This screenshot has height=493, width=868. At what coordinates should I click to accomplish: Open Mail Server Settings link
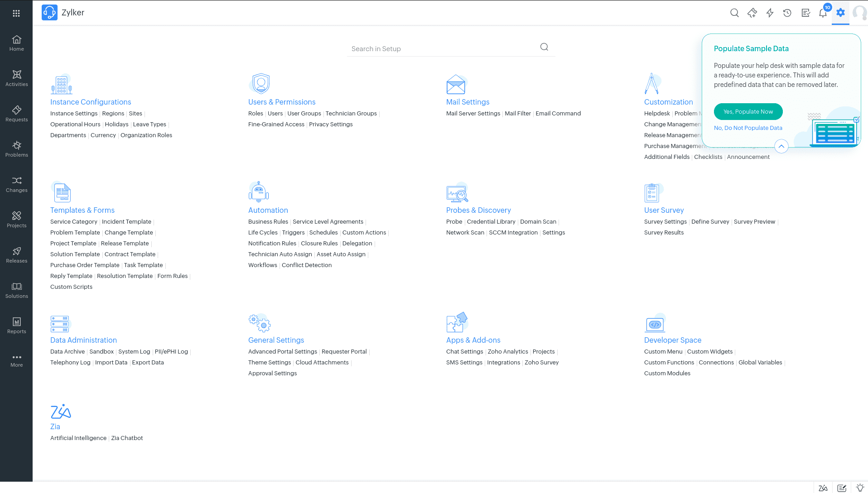pos(473,114)
